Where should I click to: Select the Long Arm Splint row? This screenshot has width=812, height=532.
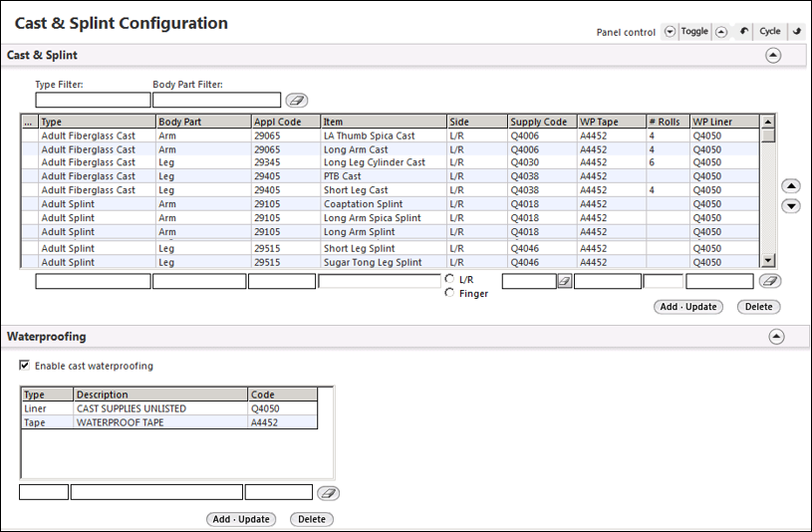(391, 231)
